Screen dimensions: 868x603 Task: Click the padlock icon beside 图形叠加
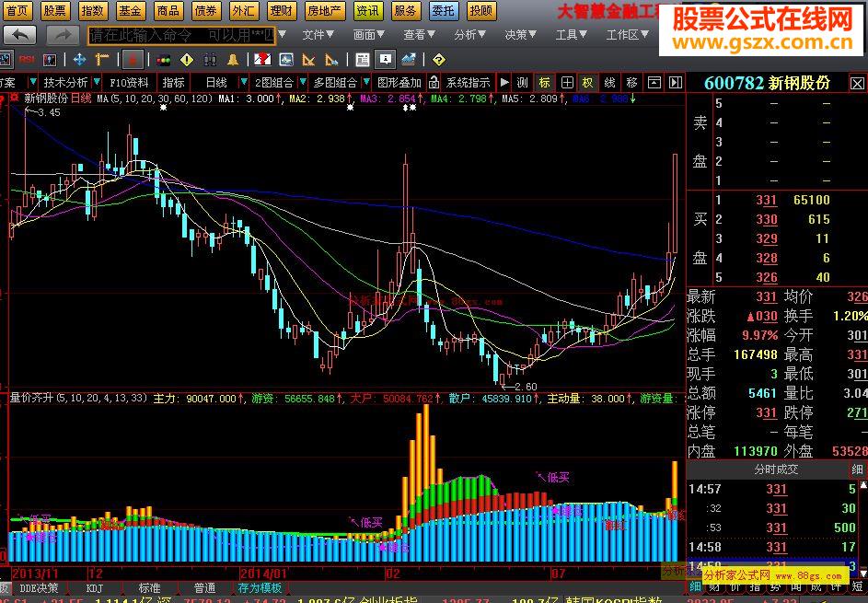point(434,82)
